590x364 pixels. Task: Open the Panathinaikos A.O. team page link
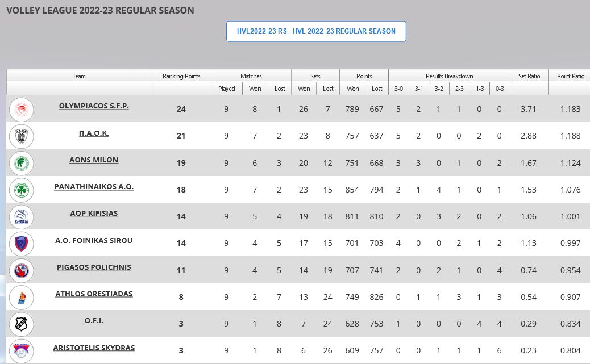click(94, 186)
